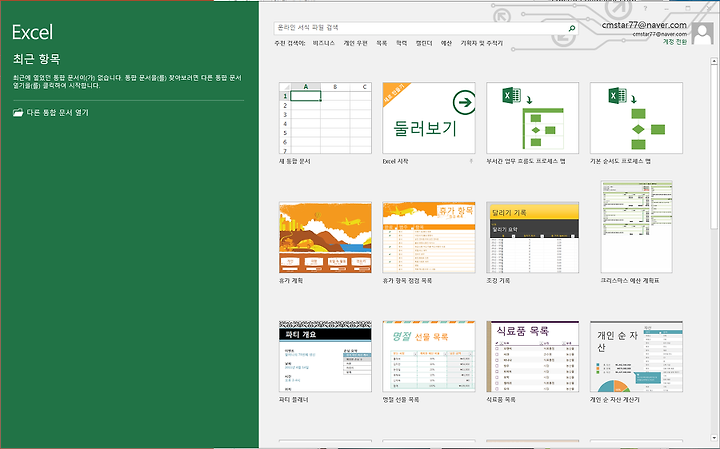The height and width of the screenshot is (449, 720).
Task: Open the 휴가 항목 점검 목록 template
Action: tap(429, 237)
